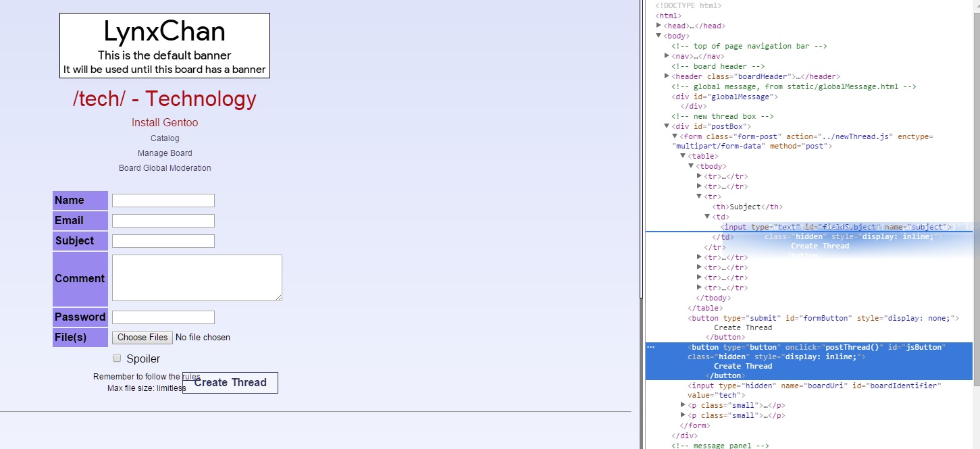Image resolution: width=980 pixels, height=449 pixels.
Task: Select the closing form tag line
Action: 694,425
